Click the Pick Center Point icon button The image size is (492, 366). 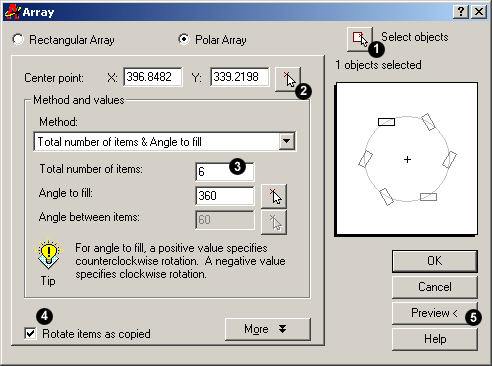click(x=288, y=79)
